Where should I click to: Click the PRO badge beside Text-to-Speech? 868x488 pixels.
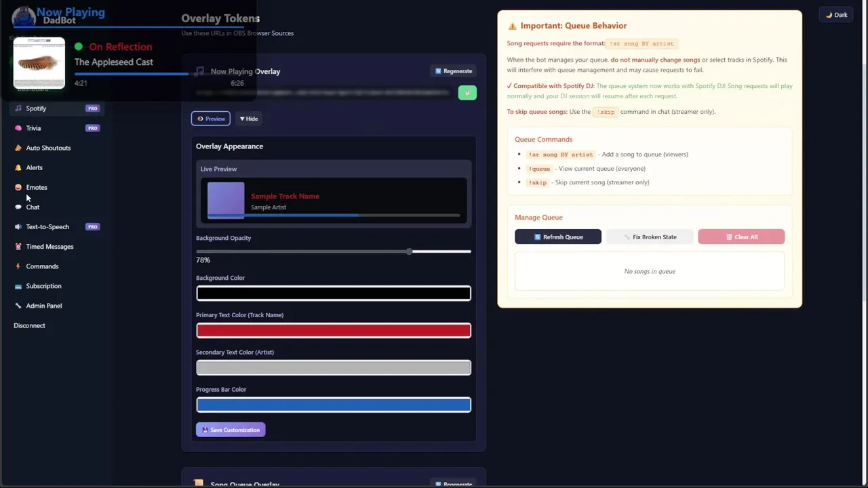point(92,227)
